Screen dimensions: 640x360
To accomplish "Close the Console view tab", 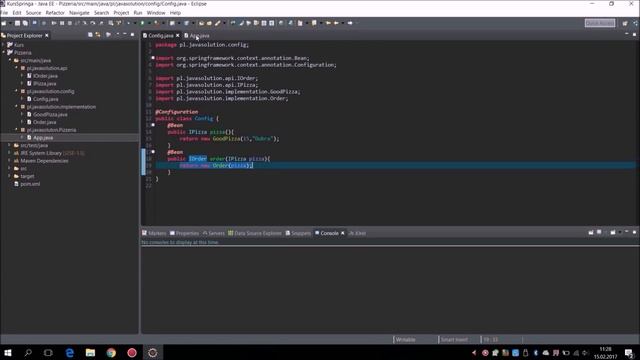I will click(x=342, y=233).
